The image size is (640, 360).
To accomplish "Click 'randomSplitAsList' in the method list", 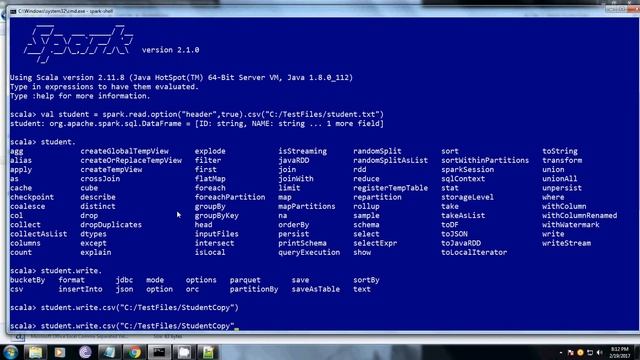I will [x=391, y=160].
